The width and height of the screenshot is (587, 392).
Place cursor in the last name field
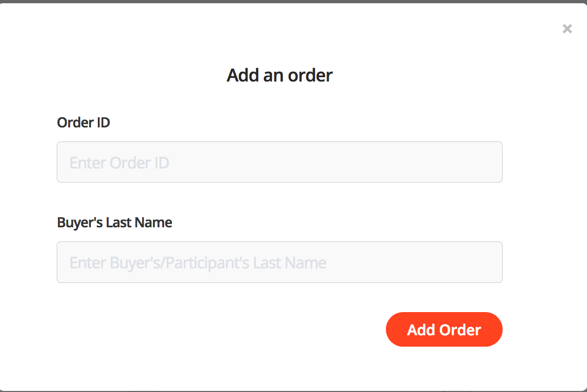click(279, 262)
